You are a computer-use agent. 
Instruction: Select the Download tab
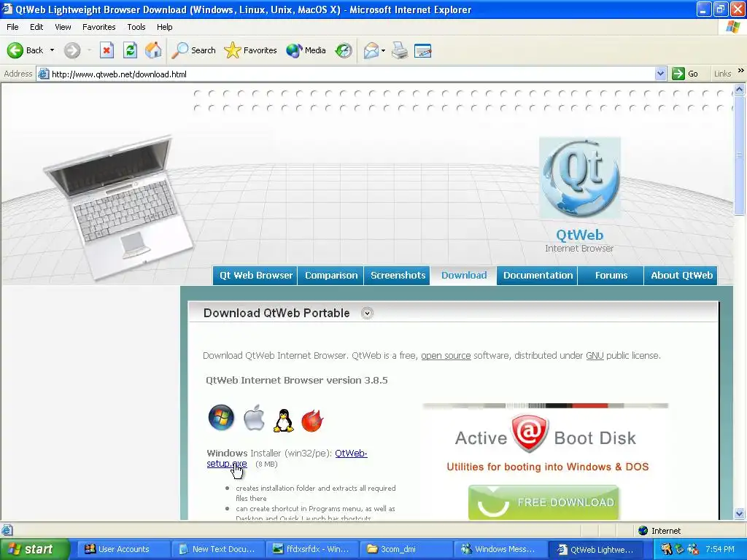coord(463,275)
